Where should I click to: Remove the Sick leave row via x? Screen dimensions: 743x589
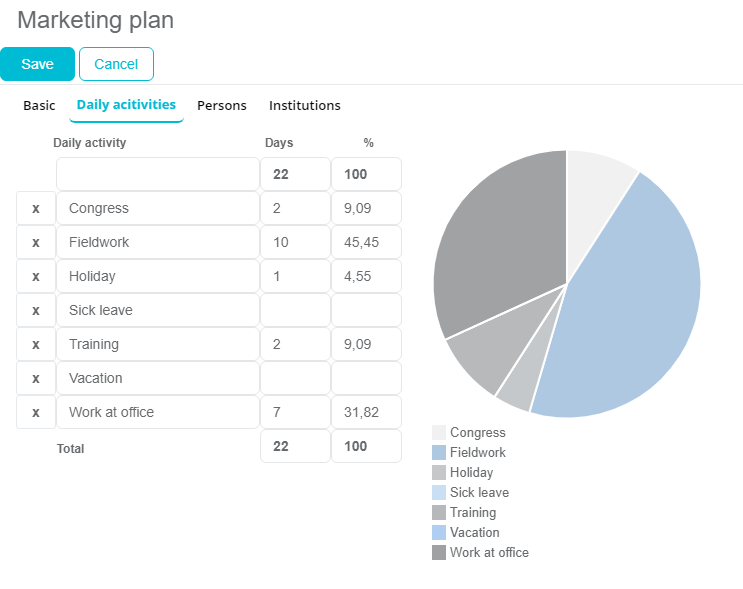[x=36, y=311]
